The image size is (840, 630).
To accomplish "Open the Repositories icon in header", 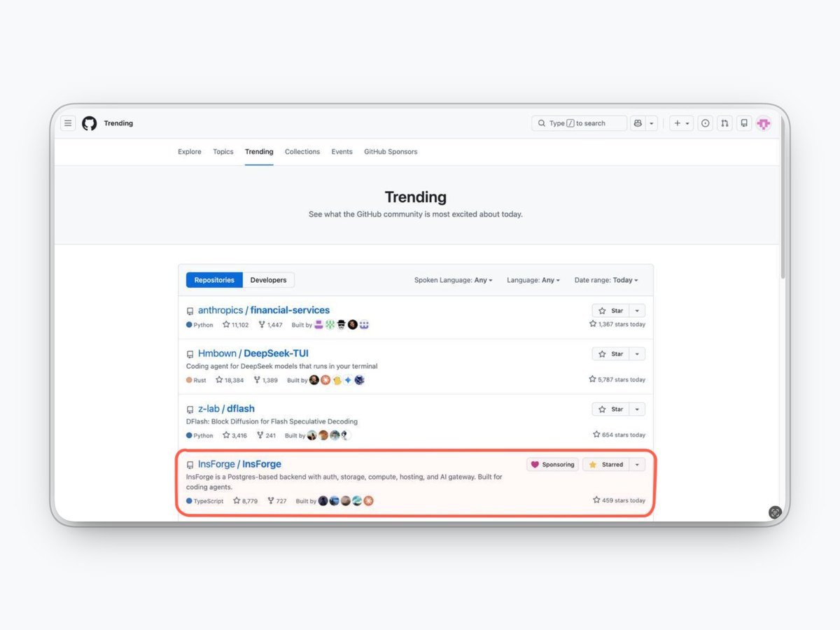I will point(744,123).
